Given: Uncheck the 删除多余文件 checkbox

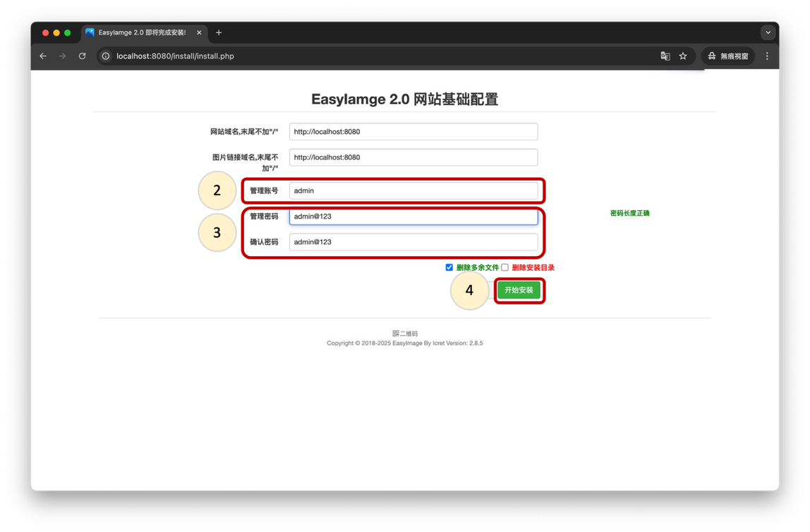Looking at the screenshot, I should (449, 267).
